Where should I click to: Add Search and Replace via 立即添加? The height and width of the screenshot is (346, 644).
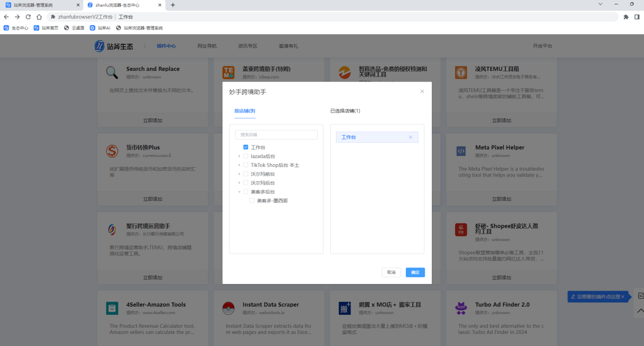[153, 121]
